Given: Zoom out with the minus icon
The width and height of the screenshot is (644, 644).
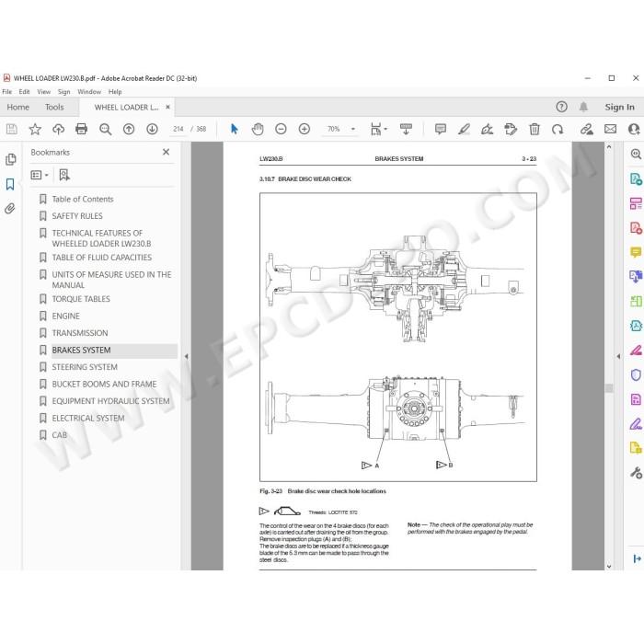Looking at the screenshot, I should tap(281, 129).
